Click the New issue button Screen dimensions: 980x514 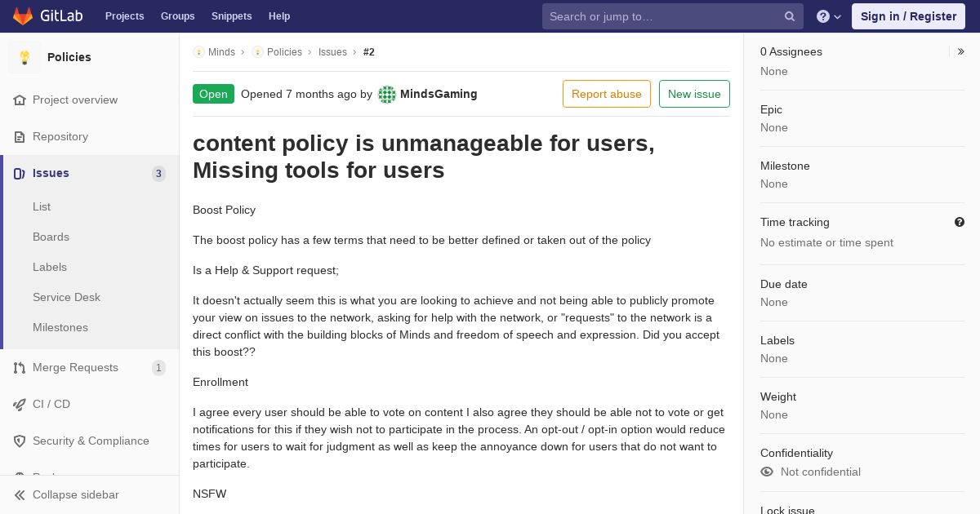pos(694,94)
